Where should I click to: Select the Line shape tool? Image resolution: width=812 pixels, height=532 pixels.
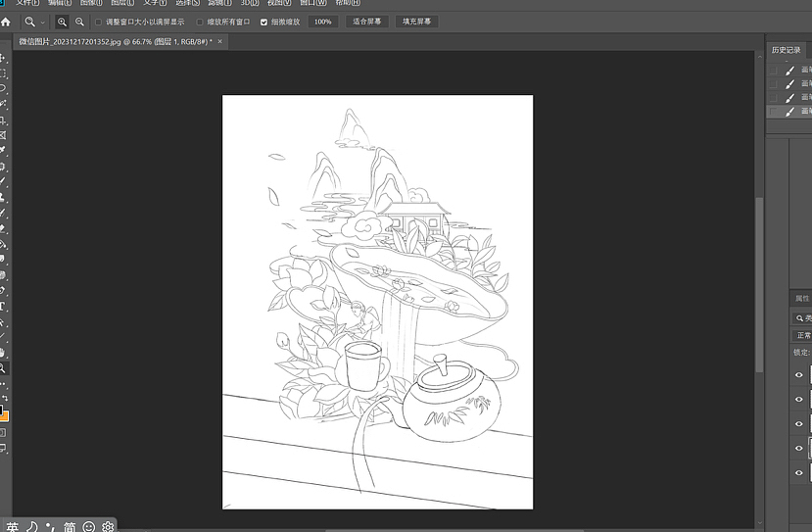[x=3, y=337]
